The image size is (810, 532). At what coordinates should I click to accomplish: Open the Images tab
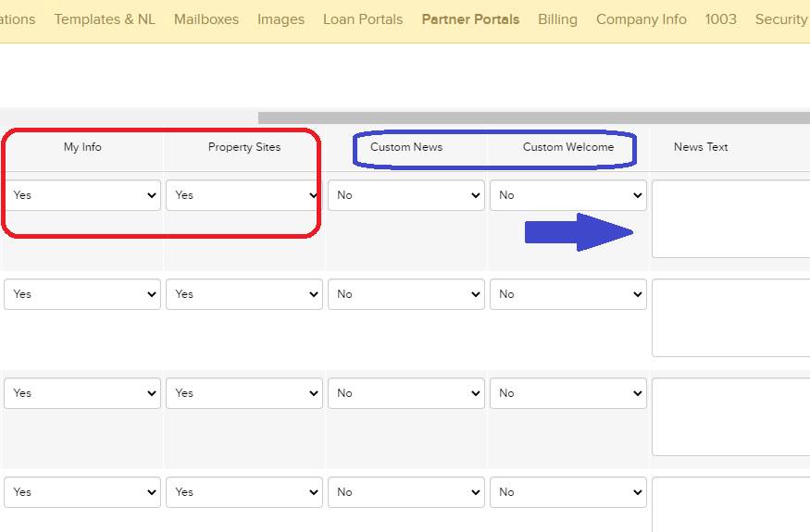[280, 19]
